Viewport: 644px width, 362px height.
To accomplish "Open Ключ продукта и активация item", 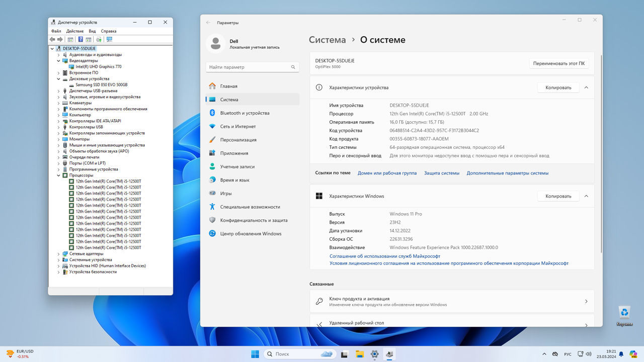I will (452, 301).
